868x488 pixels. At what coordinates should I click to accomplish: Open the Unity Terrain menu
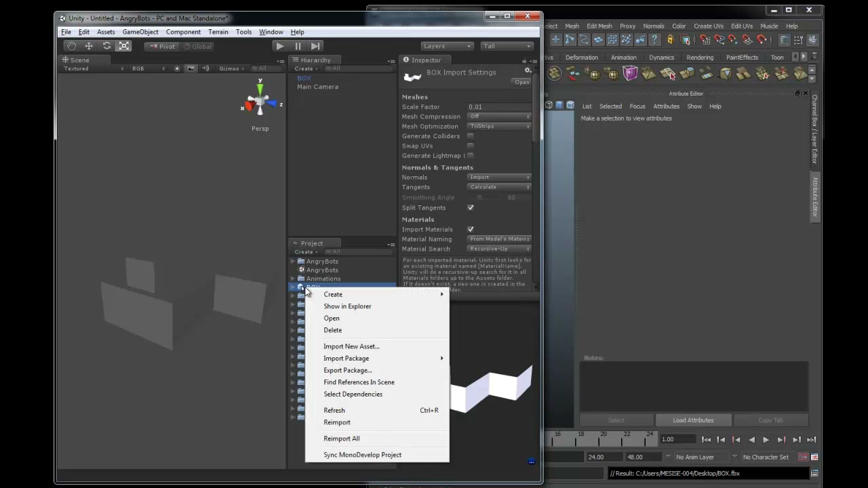pos(218,32)
